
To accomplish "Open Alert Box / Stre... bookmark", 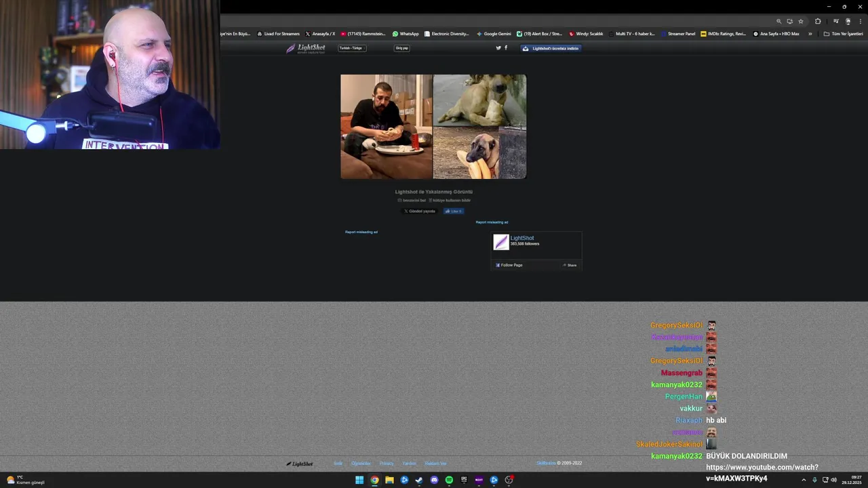I will (540, 34).
